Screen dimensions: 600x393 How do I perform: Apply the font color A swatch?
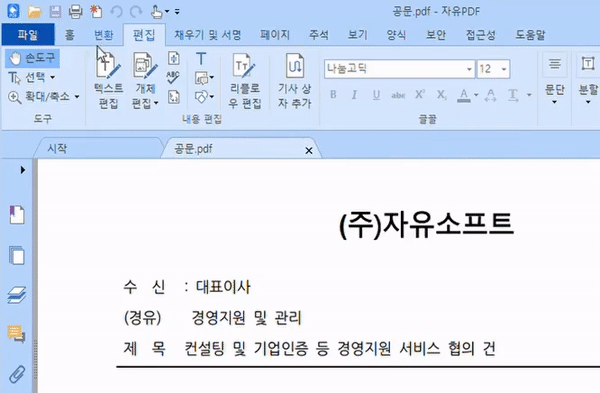[464, 95]
